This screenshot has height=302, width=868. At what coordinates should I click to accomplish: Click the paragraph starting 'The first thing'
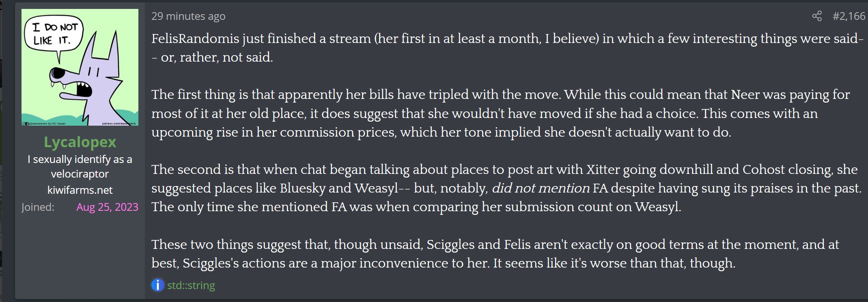click(x=501, y=113)
